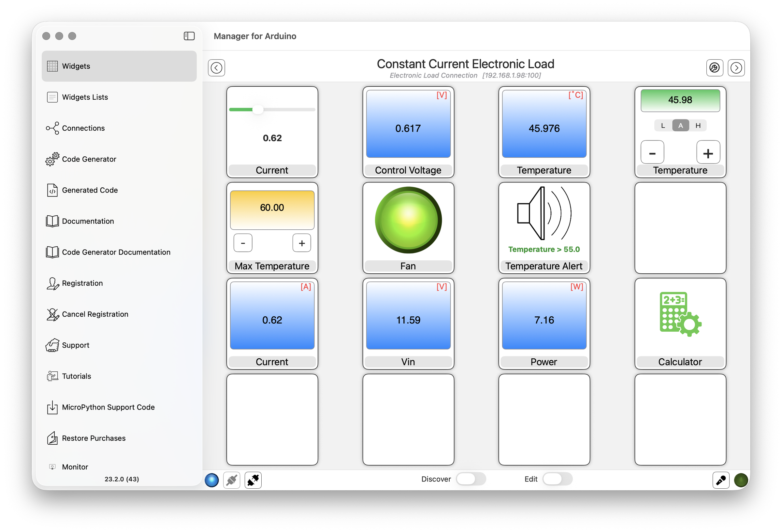This screenshot has height=532, width=782.
Task: Open Code Generator from sidebar
Action: pyautogui.click(x=119, y=159)
